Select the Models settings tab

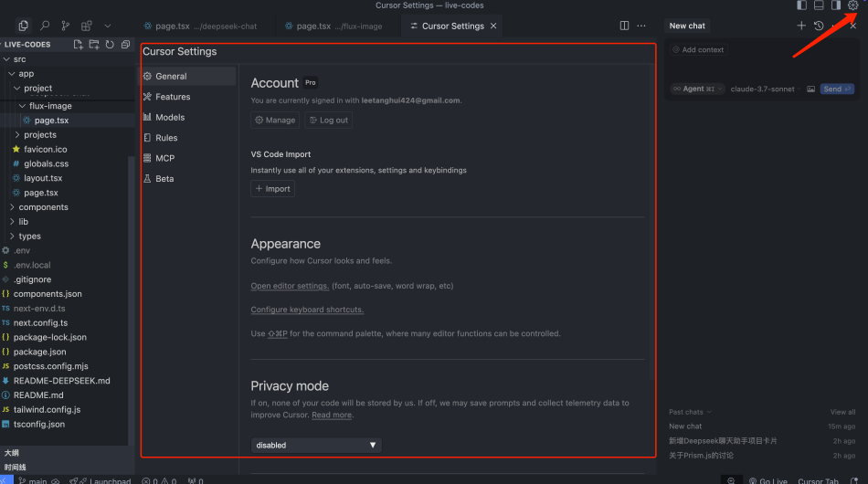[170, 117]
